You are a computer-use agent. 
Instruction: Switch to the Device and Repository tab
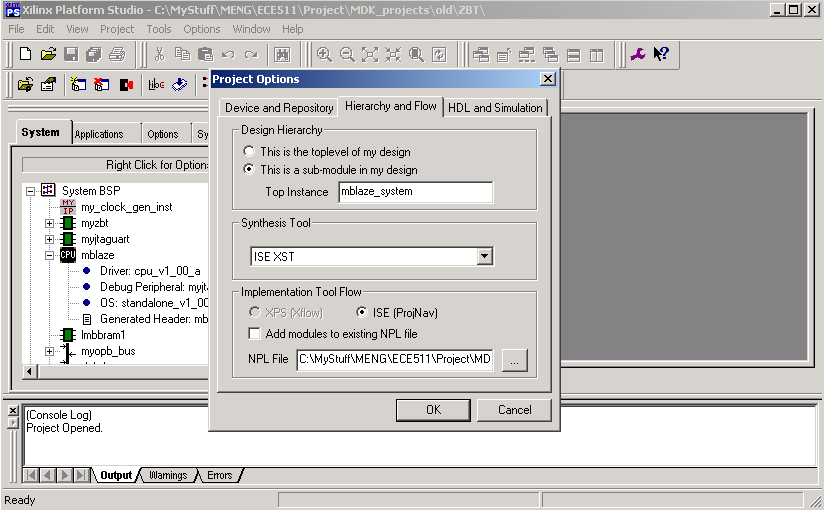click(x=279, y=108)
